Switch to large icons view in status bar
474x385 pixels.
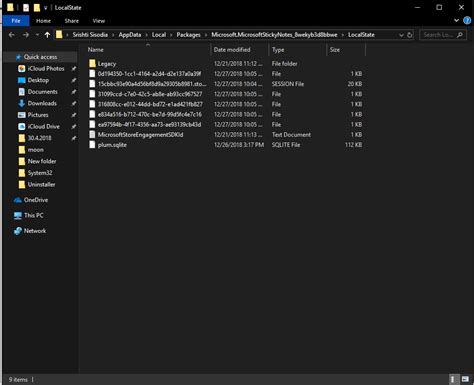[x=465, y=379]
